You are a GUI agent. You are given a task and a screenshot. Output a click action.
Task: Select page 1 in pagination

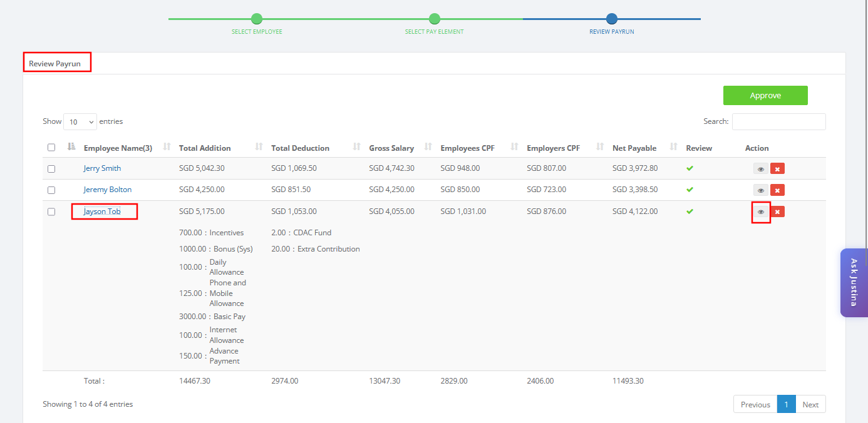click(x=787, y=404)
